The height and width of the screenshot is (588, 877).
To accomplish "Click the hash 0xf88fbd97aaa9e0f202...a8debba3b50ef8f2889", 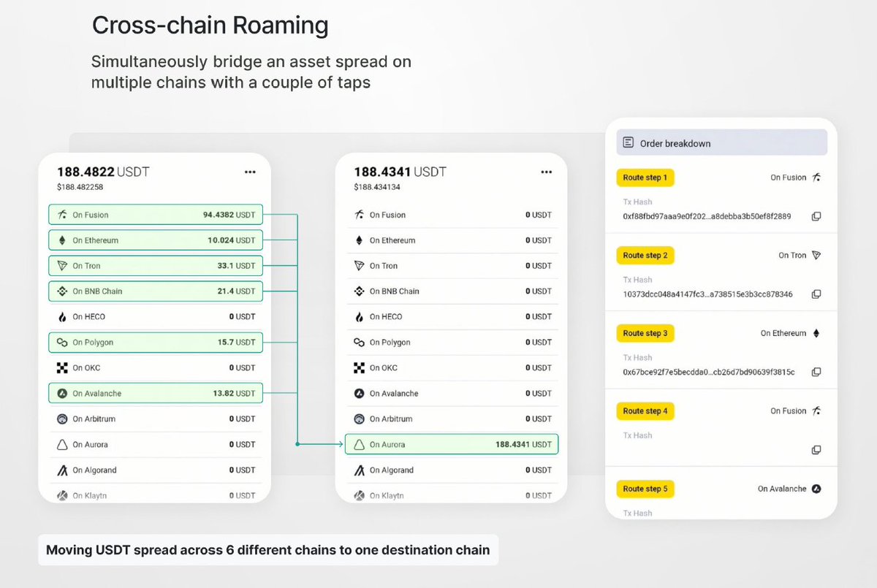I will (707, 216).
